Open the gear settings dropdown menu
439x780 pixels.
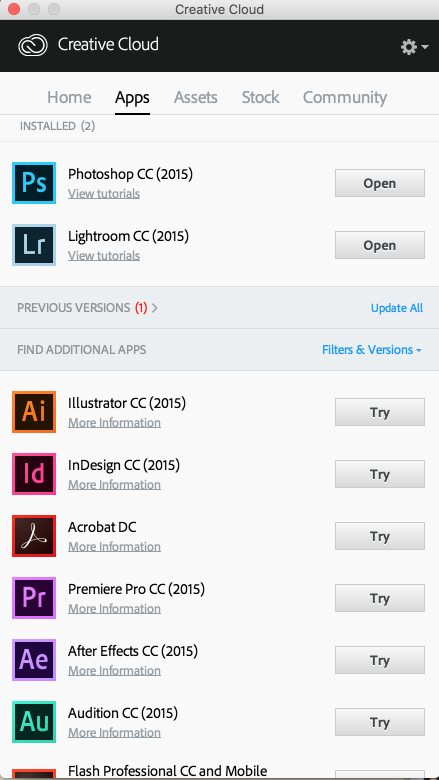click(x=414, y=47)
